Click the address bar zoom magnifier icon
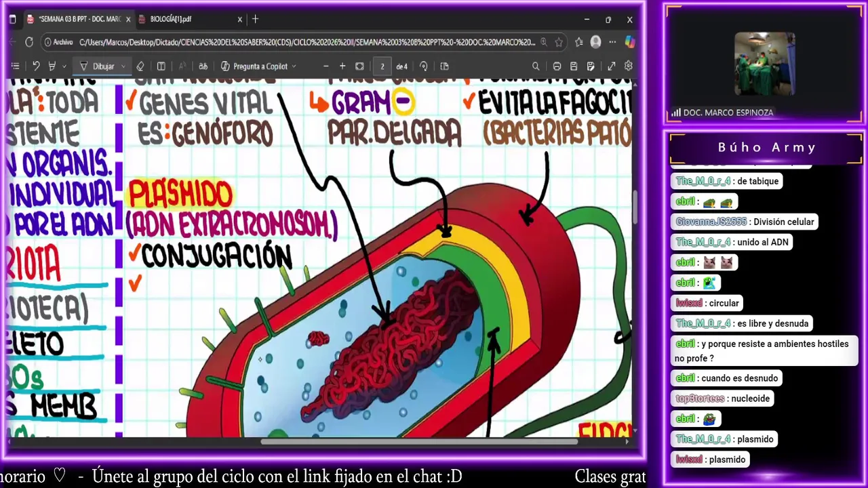Screen dimensions: 868x488 click(543, 42)
